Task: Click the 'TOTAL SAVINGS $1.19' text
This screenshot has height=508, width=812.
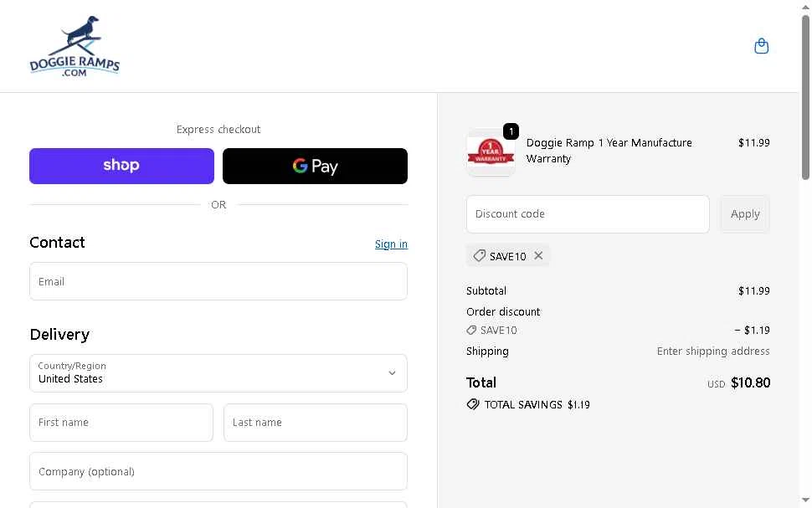Action: coord(537,405)
